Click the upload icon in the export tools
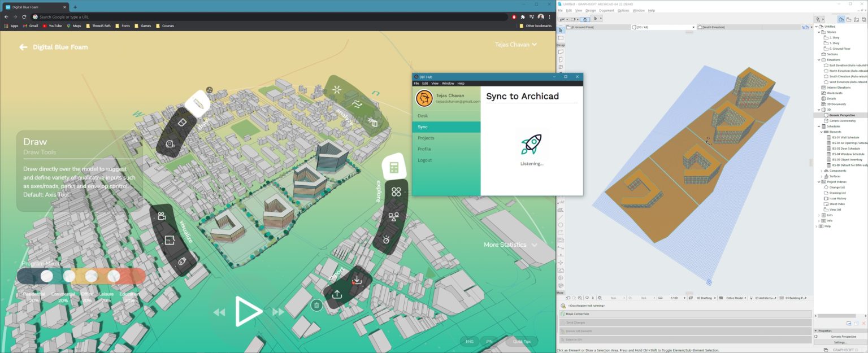The image size is (868, 353). click(x=337, y=294)
